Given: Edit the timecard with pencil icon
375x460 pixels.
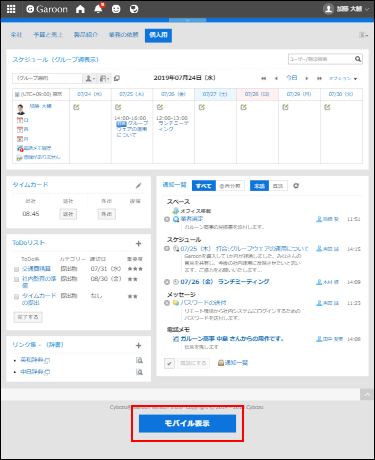Looking at the screenshot, I should 139,186.
